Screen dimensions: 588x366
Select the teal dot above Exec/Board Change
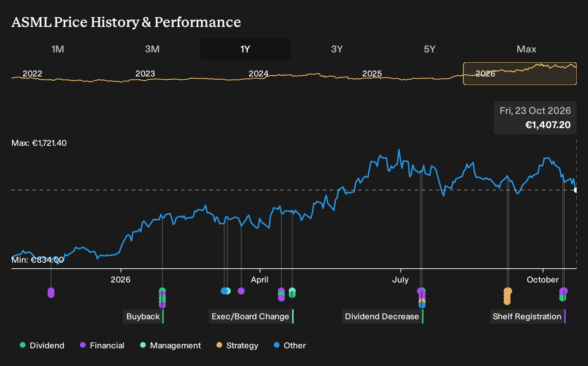click(x=292, y=291)
